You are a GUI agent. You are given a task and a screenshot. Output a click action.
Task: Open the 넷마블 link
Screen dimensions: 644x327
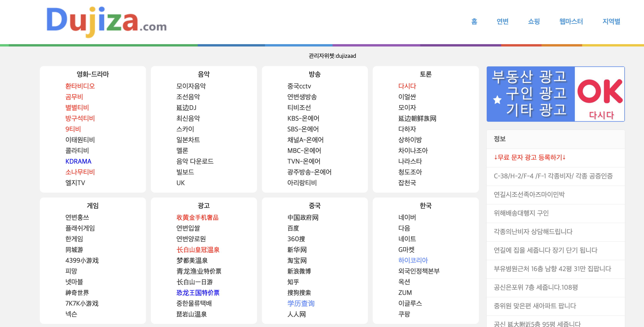(74, 282)
